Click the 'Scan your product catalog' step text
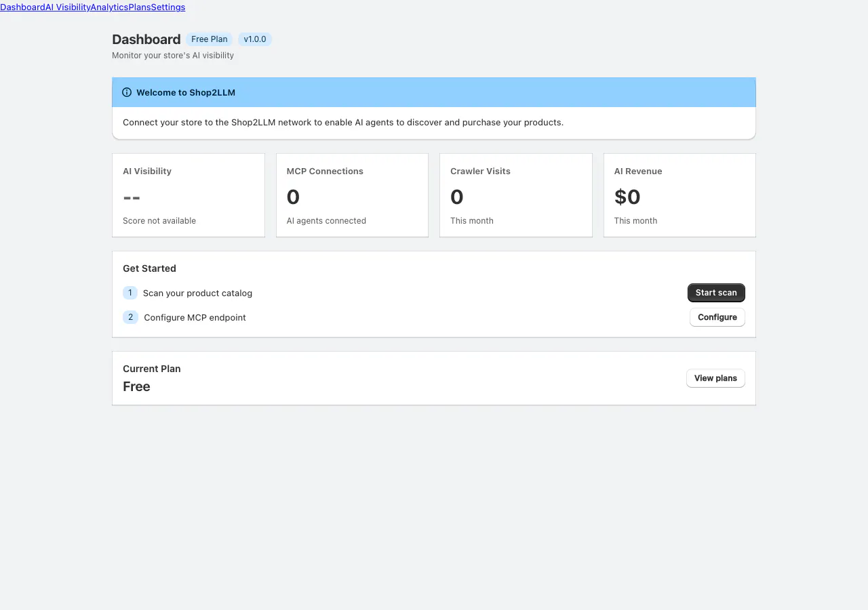Image resolution: width=868 pixels, height=610 pixels. [x=197, y=293]
